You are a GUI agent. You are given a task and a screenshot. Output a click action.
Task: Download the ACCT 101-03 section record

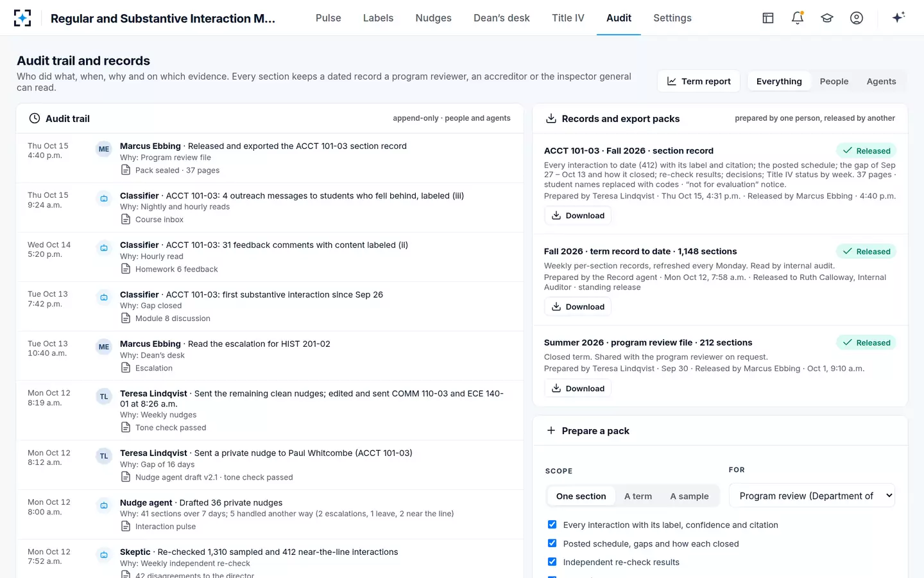[577, 216]
